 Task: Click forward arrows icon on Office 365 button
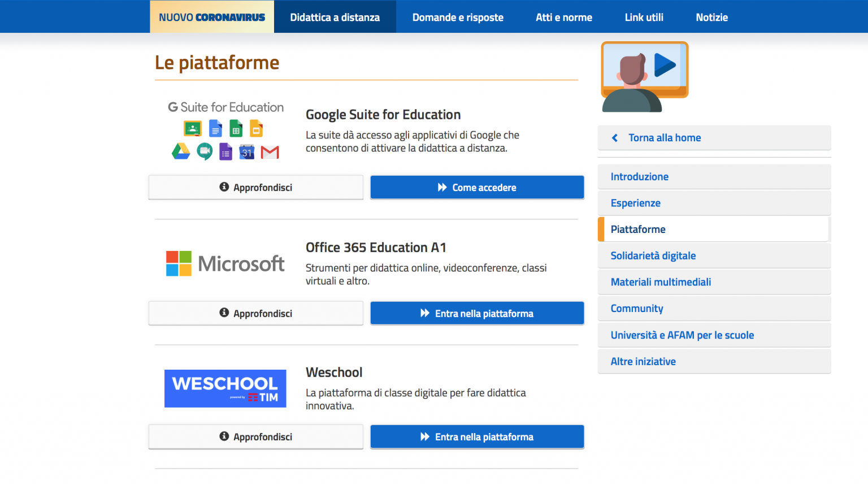(x=425, y=313)
